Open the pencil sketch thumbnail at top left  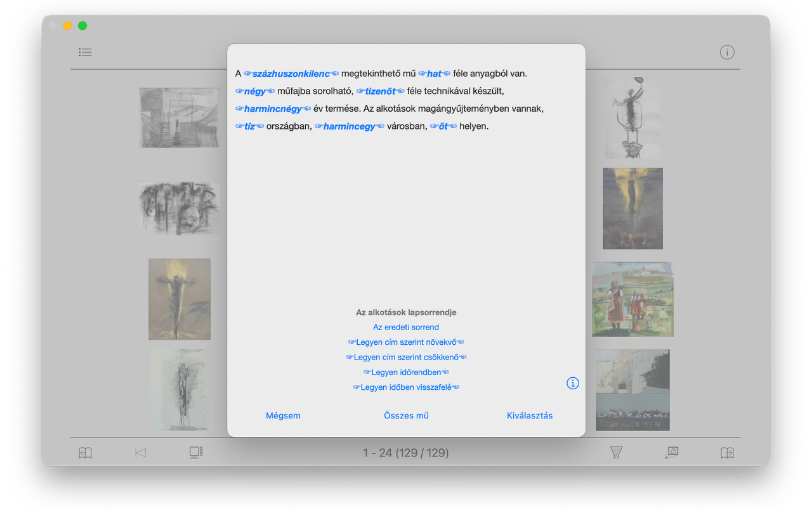click(x=180, y=117)
